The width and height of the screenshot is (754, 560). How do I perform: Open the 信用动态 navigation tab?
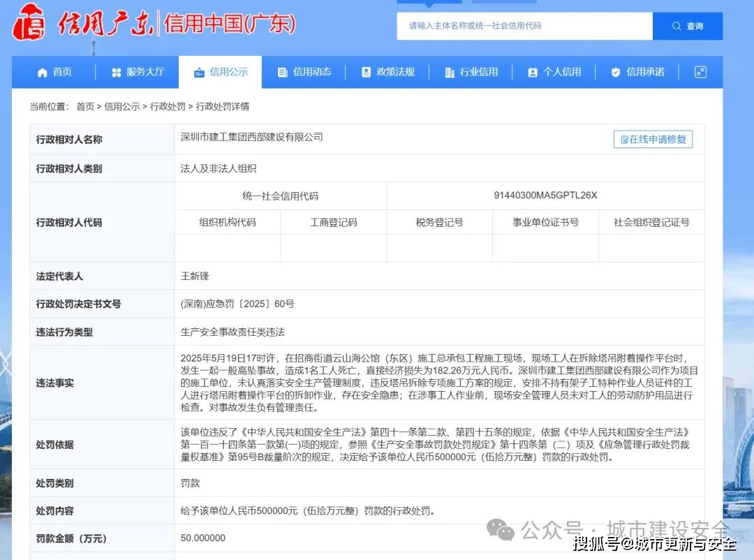(304, 72)
